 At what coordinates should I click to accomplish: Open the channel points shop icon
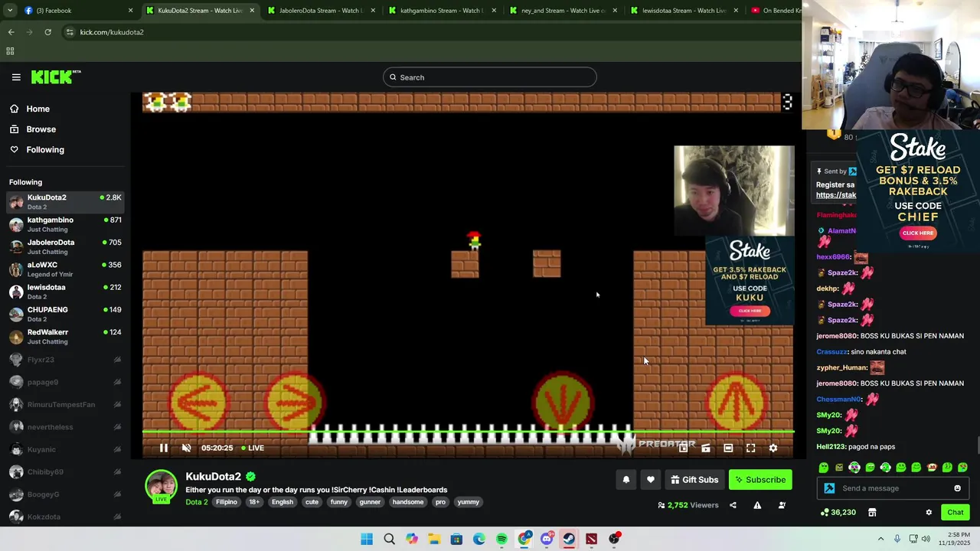point(872,512)
